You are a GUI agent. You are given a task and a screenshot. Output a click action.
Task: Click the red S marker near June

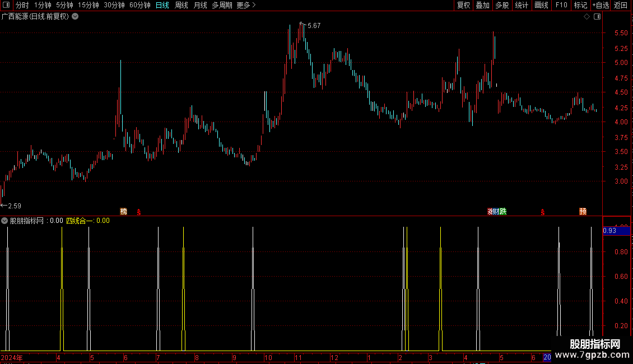coord(139,212)
